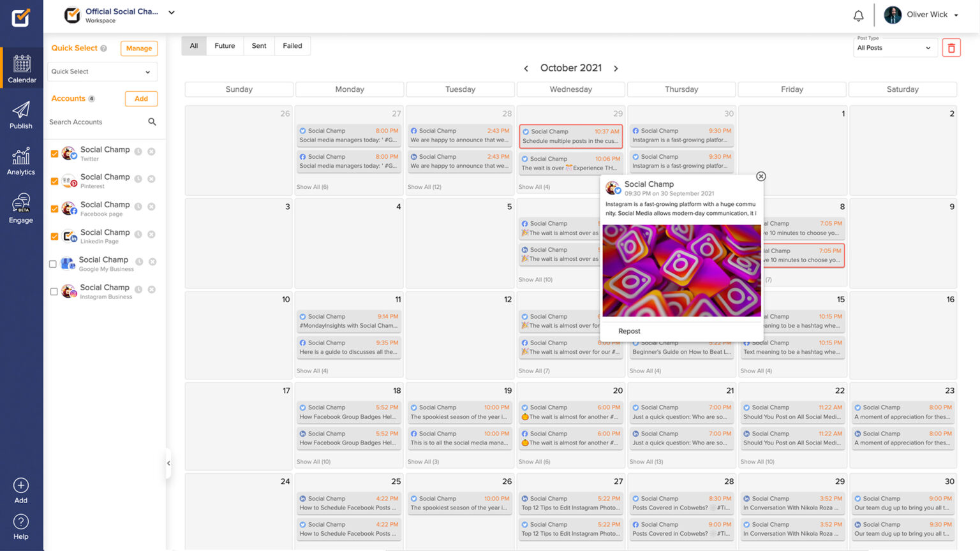Image resolution: width=980 pixels, height=551 pixels.
Task: Check the Social Champ Google My Business account
Action: tap(53, 264)
